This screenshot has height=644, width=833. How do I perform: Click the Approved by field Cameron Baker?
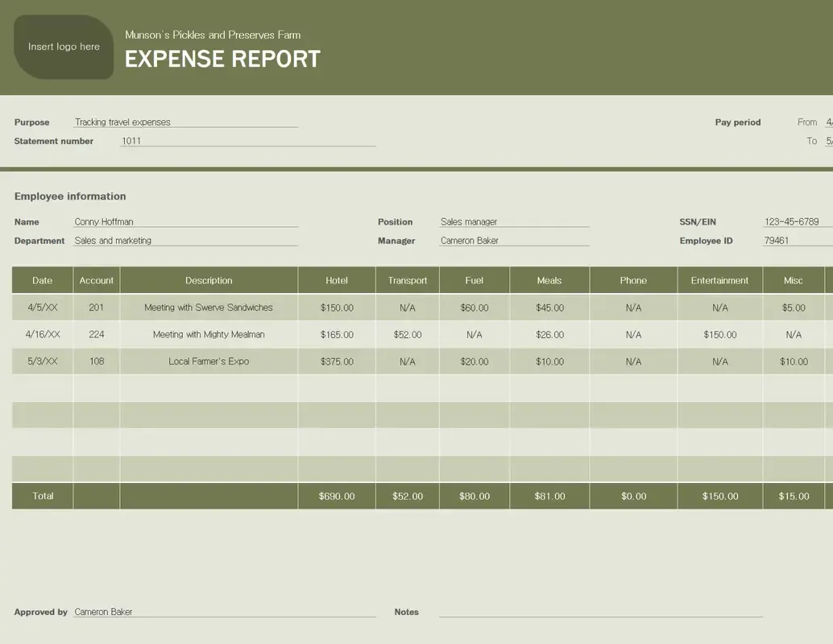coord(224,612)
